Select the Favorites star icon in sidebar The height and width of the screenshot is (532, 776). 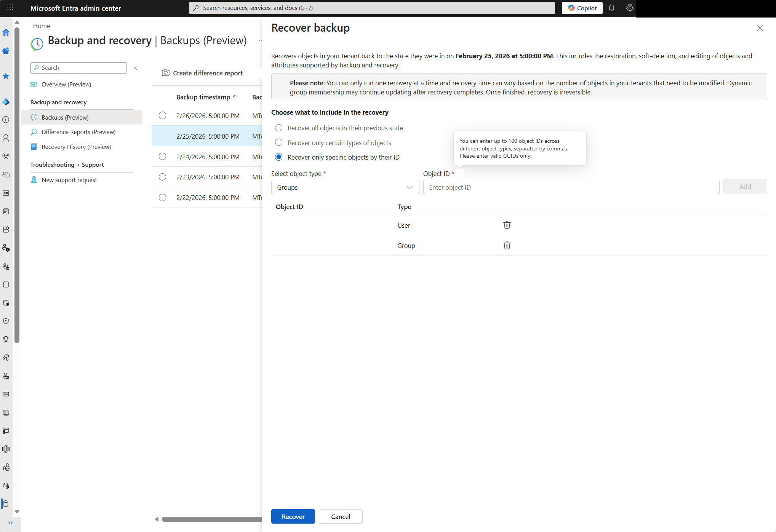[x=6, y=77]
